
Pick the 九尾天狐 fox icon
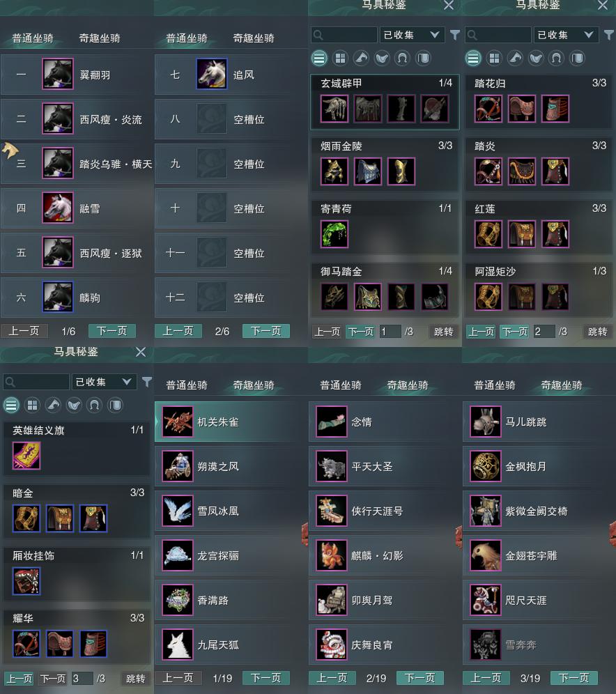178,645
